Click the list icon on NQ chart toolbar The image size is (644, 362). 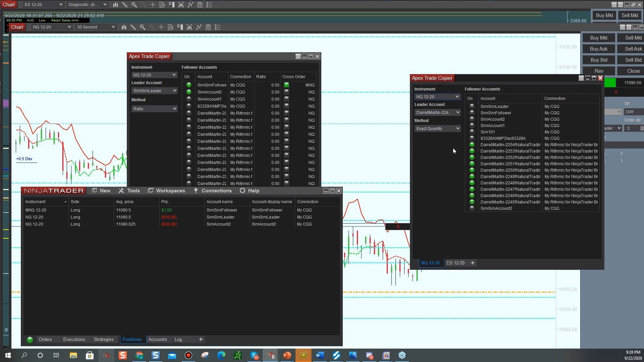pos(218,27)
